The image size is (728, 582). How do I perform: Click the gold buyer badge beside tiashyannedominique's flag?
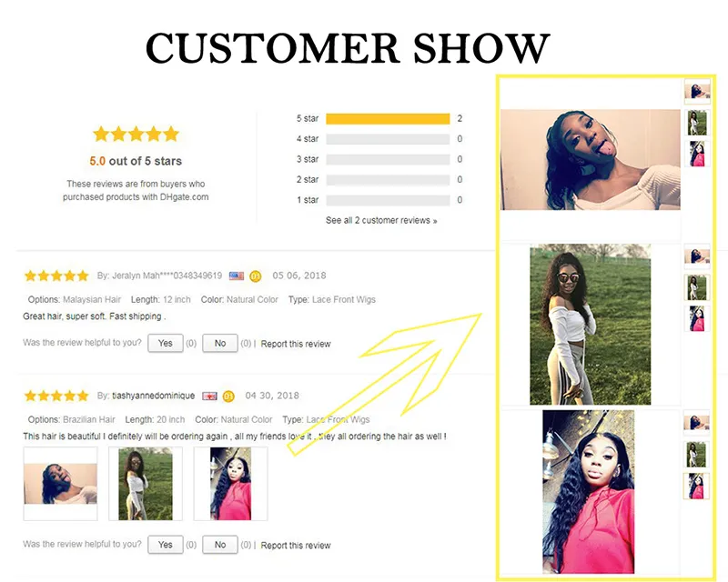(x=228, y=396)
